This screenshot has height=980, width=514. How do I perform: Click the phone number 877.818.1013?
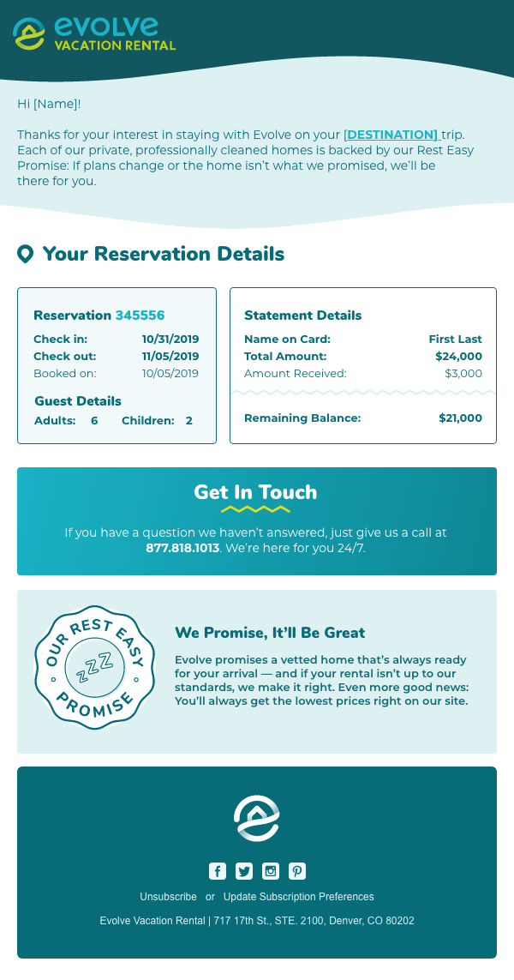point(182,548)
